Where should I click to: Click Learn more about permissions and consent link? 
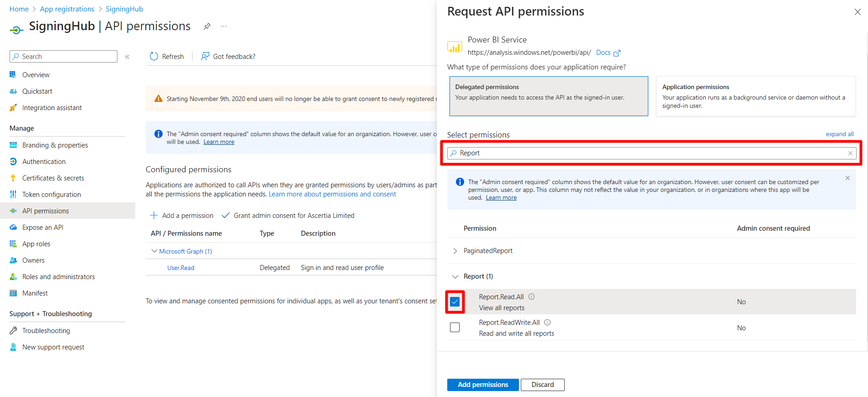point(333,194)
